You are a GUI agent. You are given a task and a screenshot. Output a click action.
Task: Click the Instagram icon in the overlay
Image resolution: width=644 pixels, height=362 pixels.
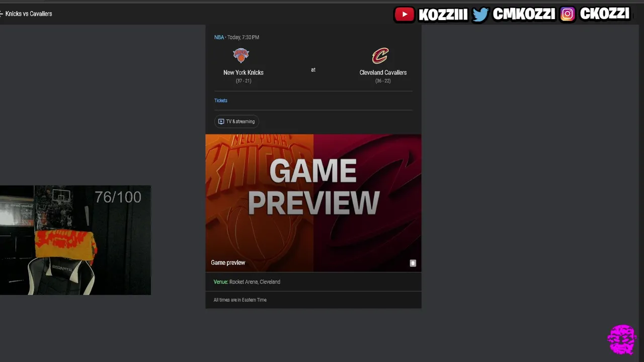(x=567, y=15)
